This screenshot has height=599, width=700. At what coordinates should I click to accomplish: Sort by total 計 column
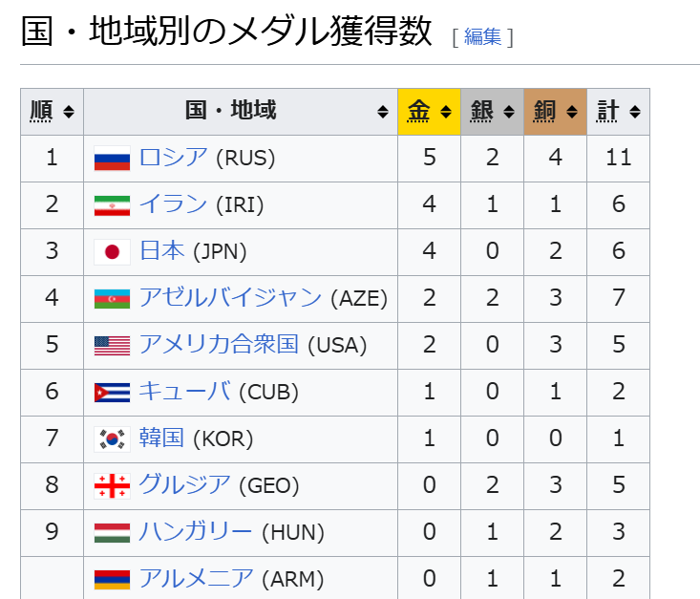point(618,112)
